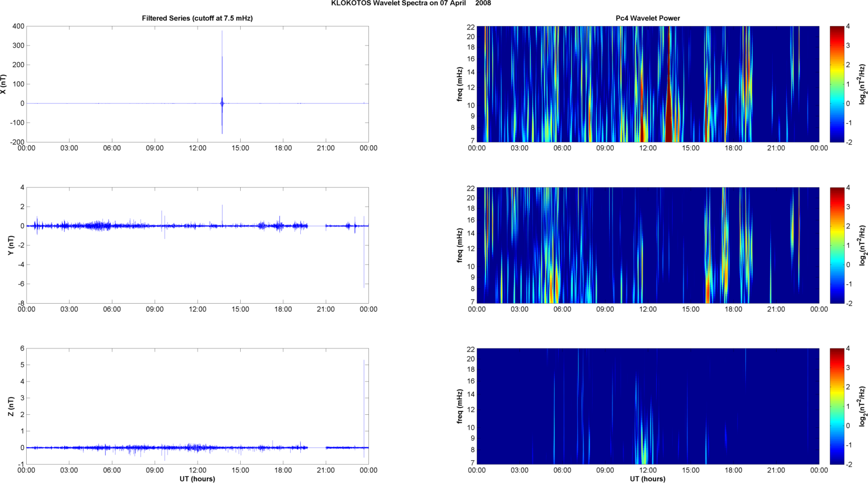Select freq (mHz) label of the bottom spectrogram
The width and height of the screenshot is (868, 483).
[x=459, y=406]
